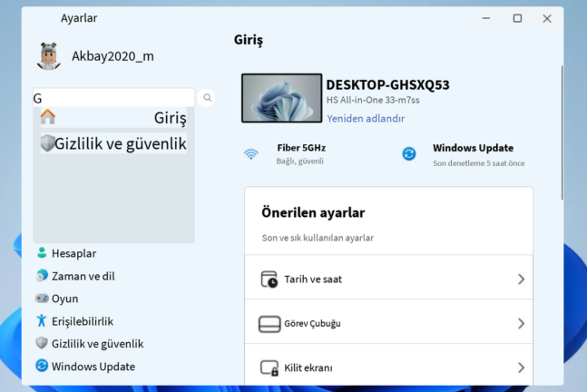
Task: Click the Fiber 5GHz network label
Action: point(301,148)
